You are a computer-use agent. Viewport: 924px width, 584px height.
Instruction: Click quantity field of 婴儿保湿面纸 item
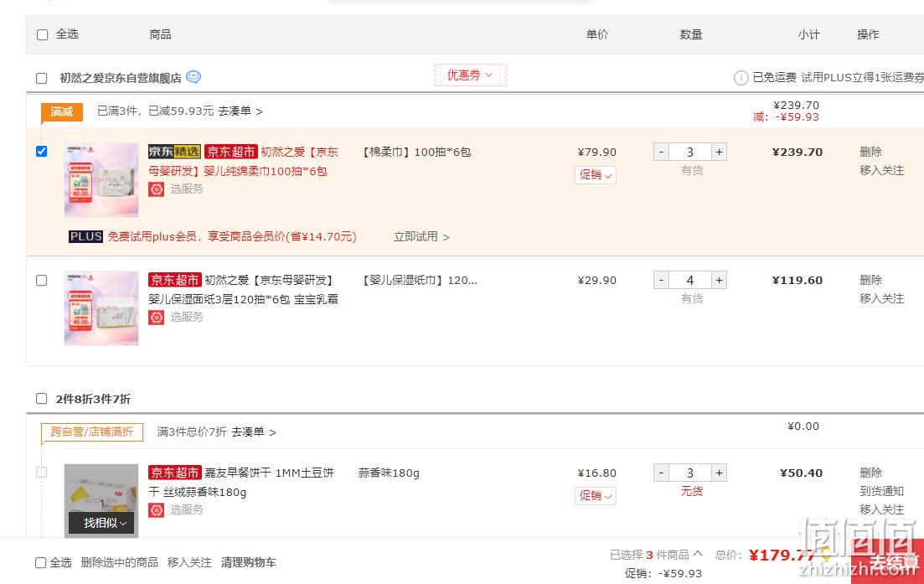pyautogui.click(x=690, y=280)
